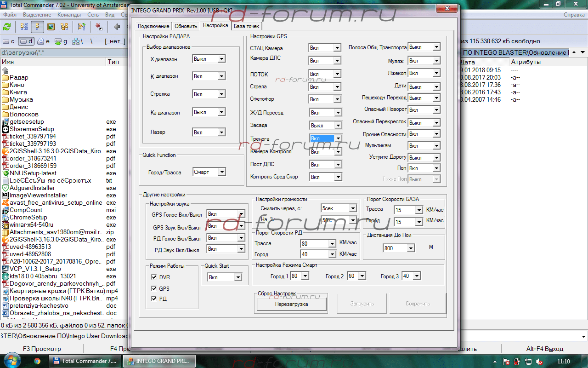Toggle the GPS checkbox in Режим Работы
588x368 pixels.
[x=154, y=288]
